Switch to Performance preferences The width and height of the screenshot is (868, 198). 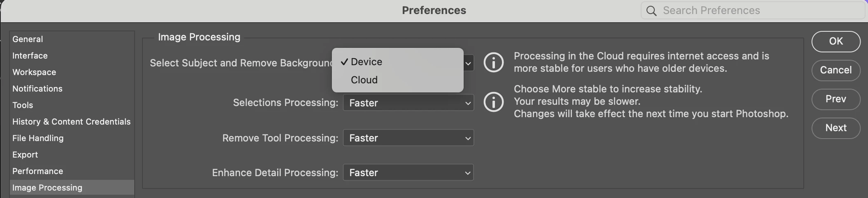[37, 171]
